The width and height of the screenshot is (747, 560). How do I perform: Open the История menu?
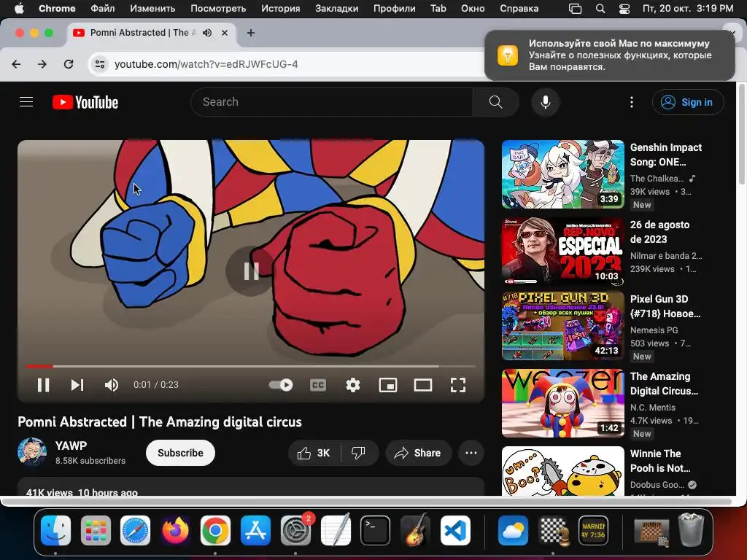pyautogui.click(x=281, y=8)
